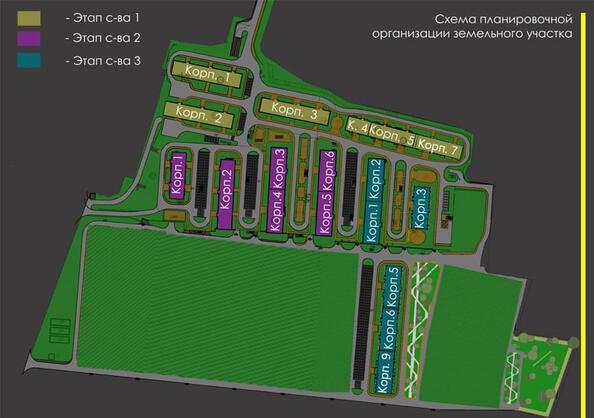Screen dimensions: 594x418
Task: Click the olive Этап с-ва 1 legend swatch
Action: [x=29, y=18]
